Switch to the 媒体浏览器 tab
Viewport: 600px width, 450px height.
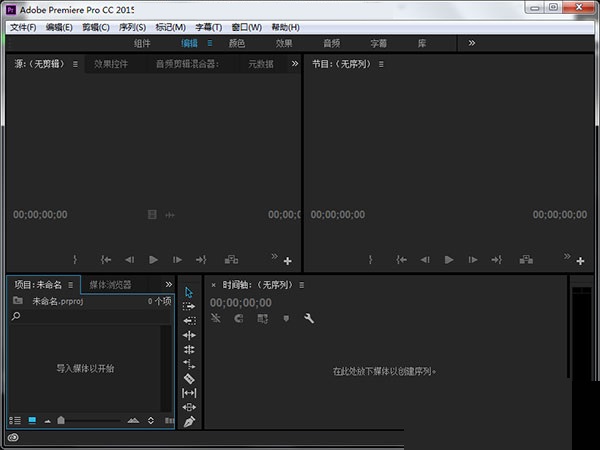click(110, 285)
